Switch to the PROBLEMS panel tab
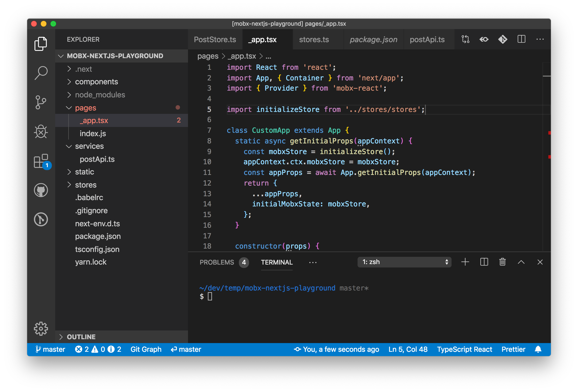The width and height of the screenshot is (578, 392). 216,262
